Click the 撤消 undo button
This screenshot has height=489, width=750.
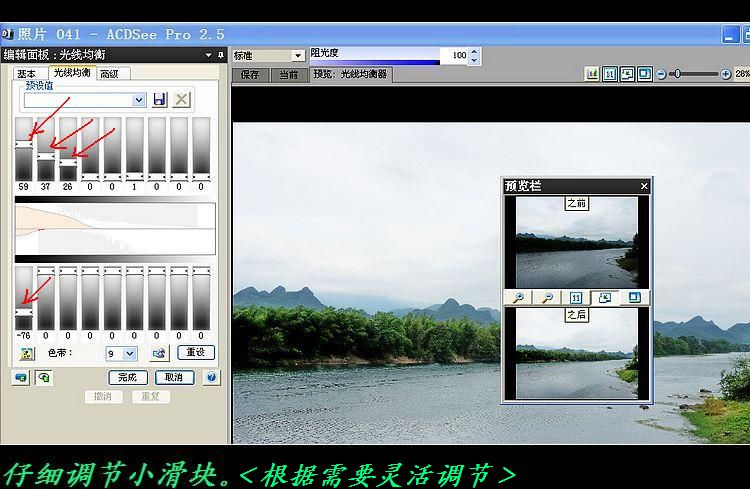pos(103,397)
